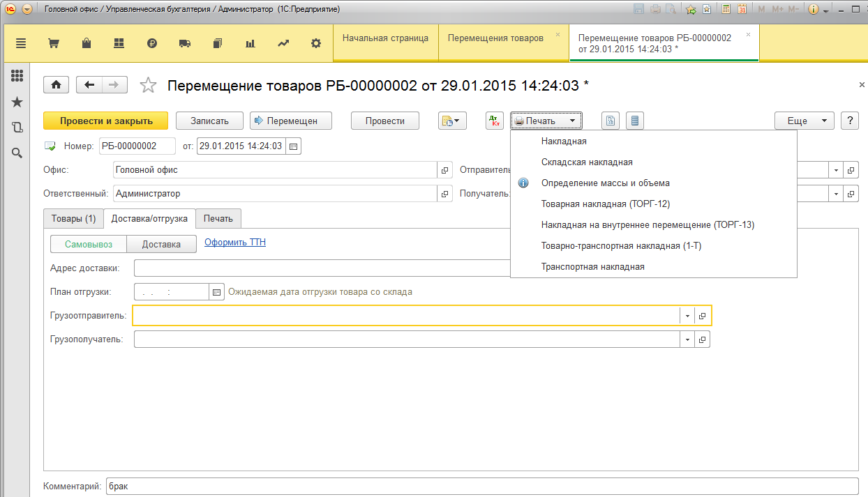Open the Печать dropdown button
The height and width of the screenshot is (497, 868).
[x=546, y=121]
